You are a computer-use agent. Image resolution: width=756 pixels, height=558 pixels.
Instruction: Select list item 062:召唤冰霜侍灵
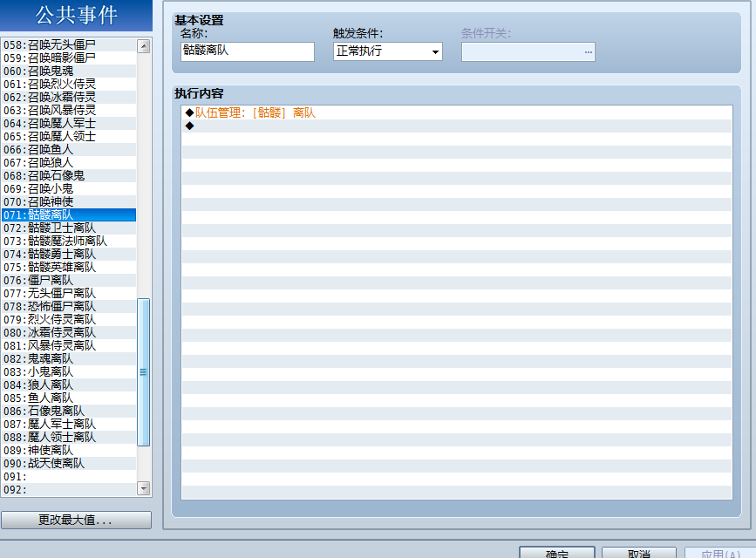[69, 97]
